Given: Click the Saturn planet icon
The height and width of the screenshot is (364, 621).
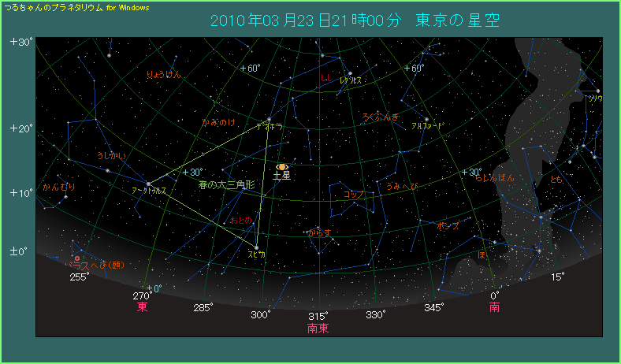Looking at the screenshot, I should click(282, 167).
